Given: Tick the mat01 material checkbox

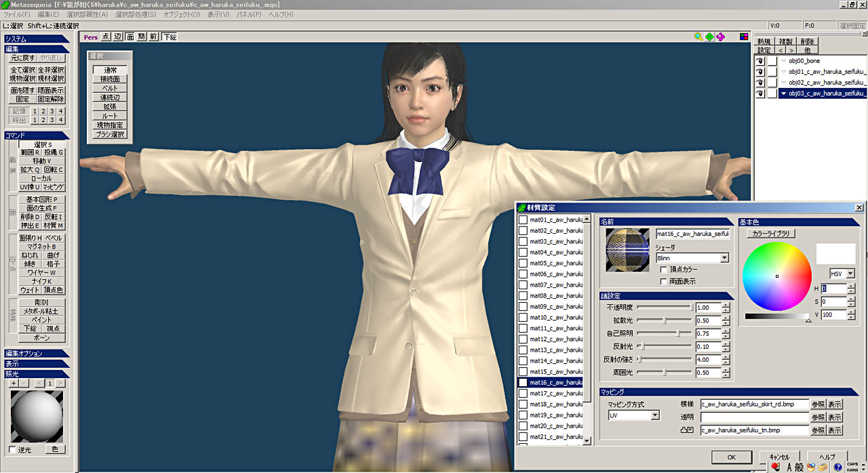Looking at the screenshot, I should (x=523, y=220).
